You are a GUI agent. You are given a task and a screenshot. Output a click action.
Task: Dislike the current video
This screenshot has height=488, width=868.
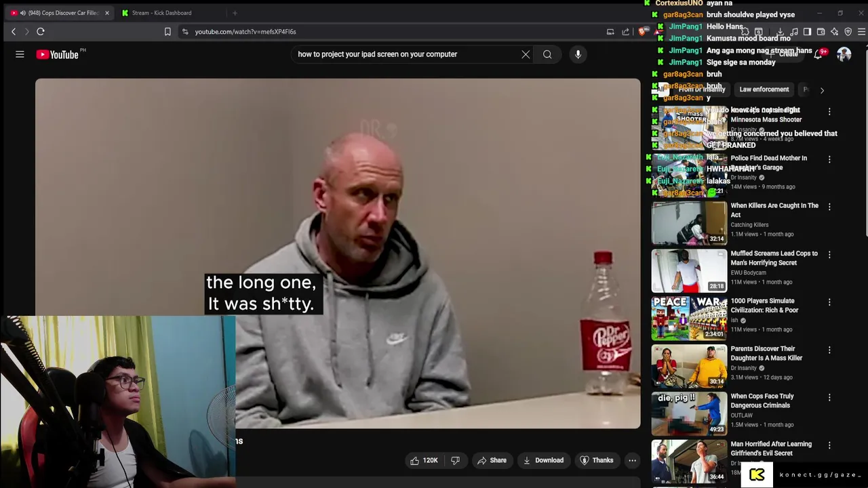click(455, 460)
